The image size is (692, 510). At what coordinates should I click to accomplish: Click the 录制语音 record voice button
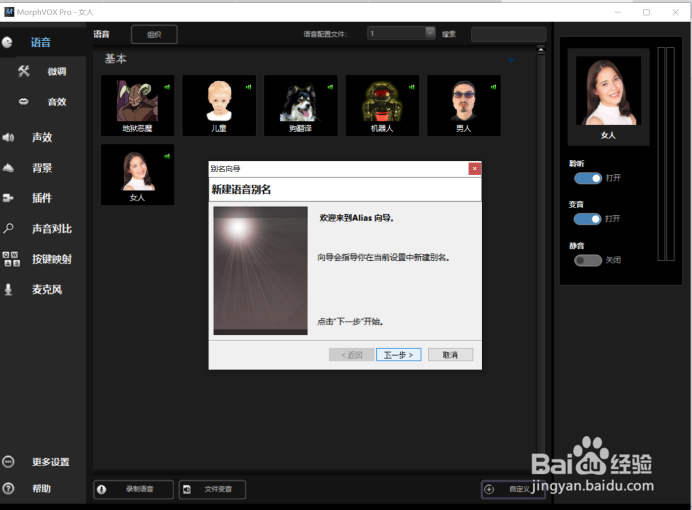tap(133, 489)
